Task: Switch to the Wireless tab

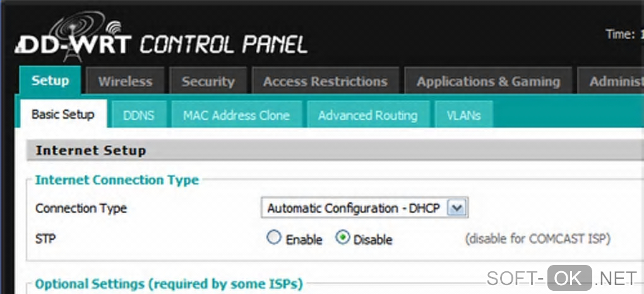Action: 125,81
